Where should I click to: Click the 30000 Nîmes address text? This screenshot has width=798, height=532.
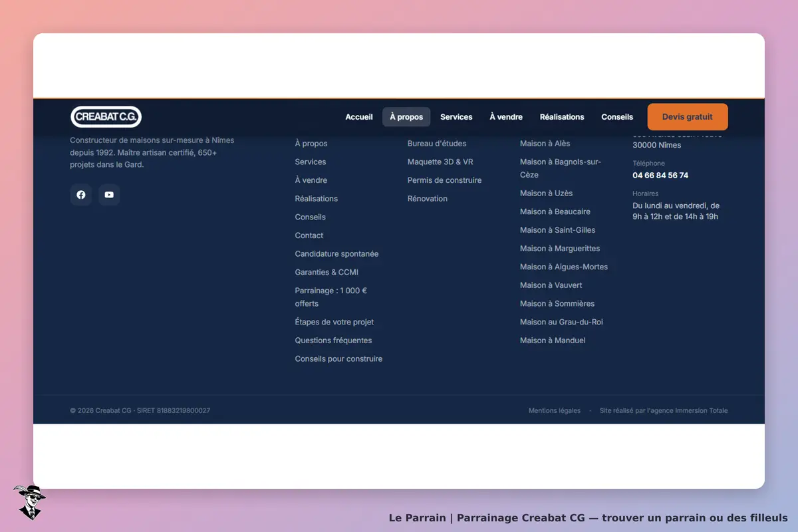click(x=657, y=145)
